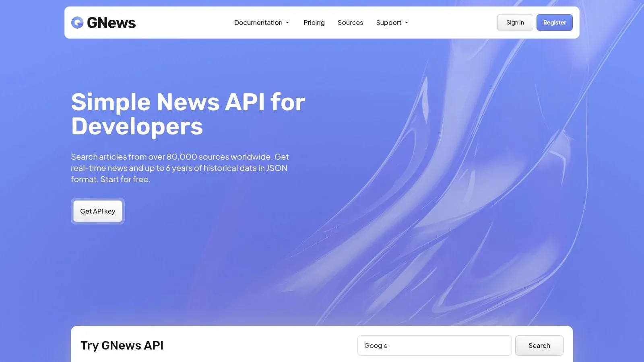
Task: Click the GNews logo icon
Action: click(x=77, y=23)
